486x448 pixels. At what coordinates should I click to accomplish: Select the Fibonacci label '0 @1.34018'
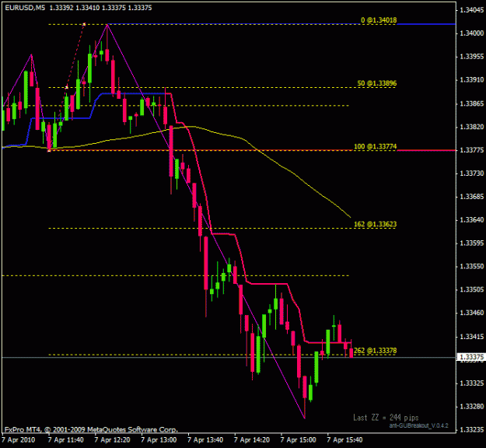click(379, 20)
